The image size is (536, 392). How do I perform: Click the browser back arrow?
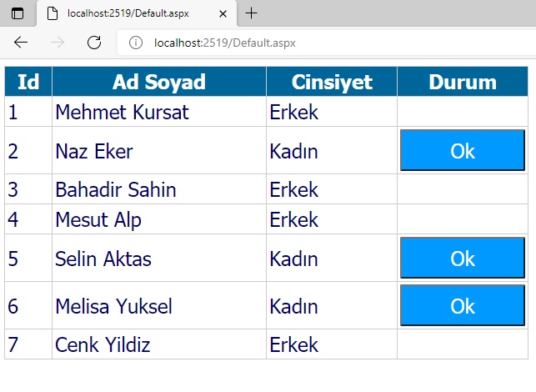pos(21,43)
